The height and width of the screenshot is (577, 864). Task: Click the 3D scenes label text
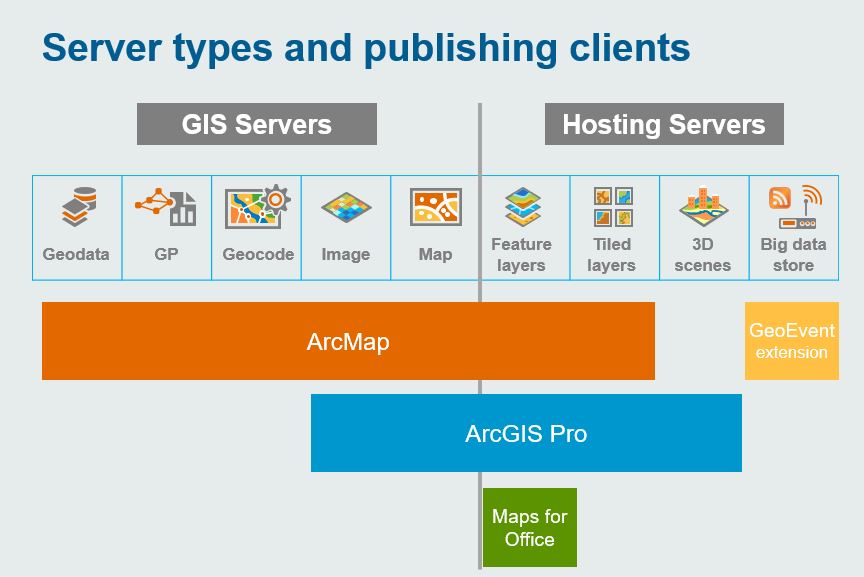(703, 255)
